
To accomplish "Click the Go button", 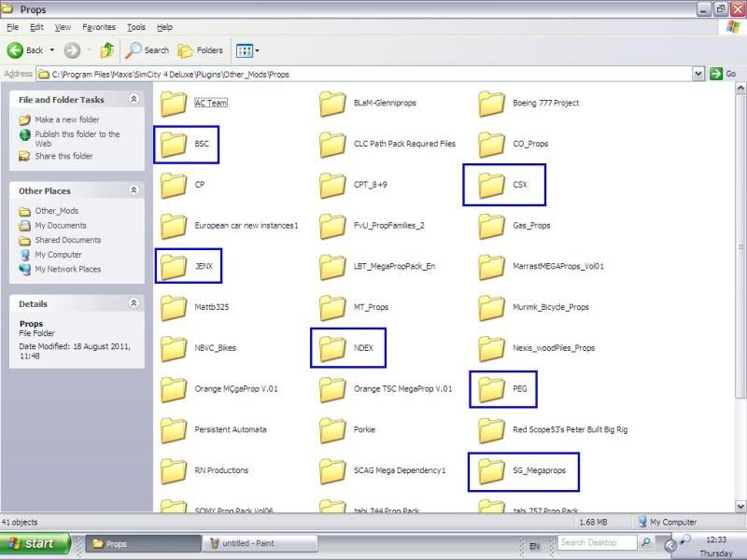I will click(x=723, y=74).
